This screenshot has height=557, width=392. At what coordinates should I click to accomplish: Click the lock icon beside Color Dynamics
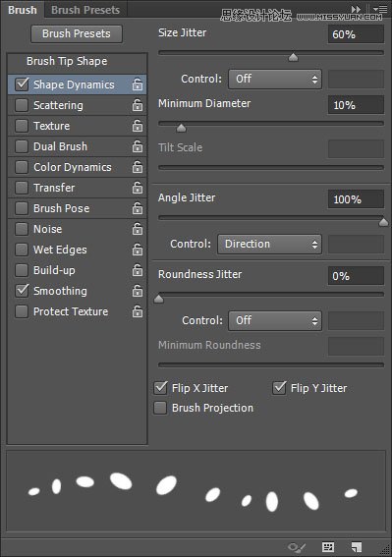click(x=138, y=167)
